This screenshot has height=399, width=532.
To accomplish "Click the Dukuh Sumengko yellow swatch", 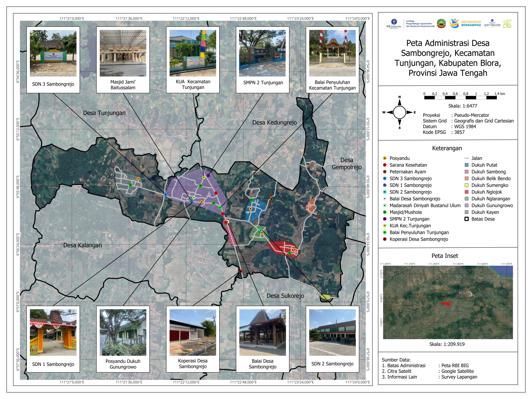I will [467, 185].
